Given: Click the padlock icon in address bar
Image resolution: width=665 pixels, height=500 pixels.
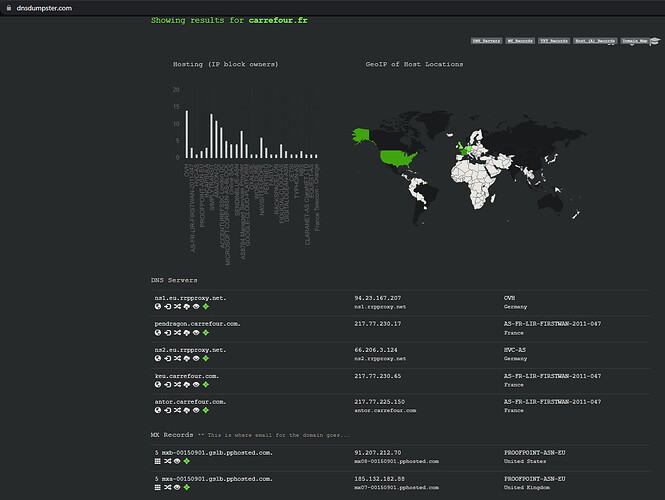Looking at the screenshot, I should point(8,8).
